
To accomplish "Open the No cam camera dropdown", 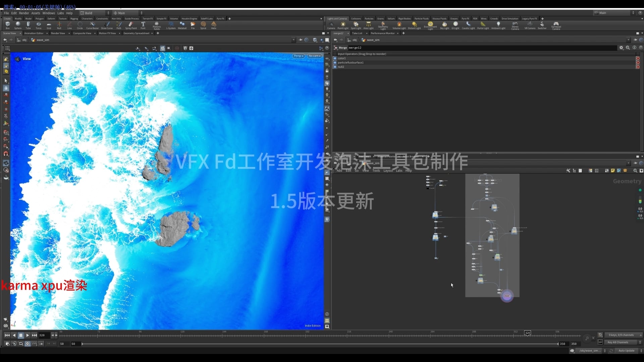I will pyautogui.click(x=314, y=56).
